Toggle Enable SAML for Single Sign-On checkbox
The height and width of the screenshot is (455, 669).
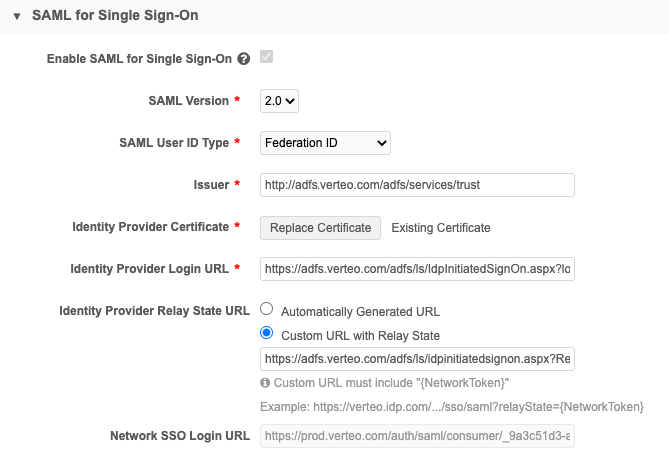[x=266, y=57]
